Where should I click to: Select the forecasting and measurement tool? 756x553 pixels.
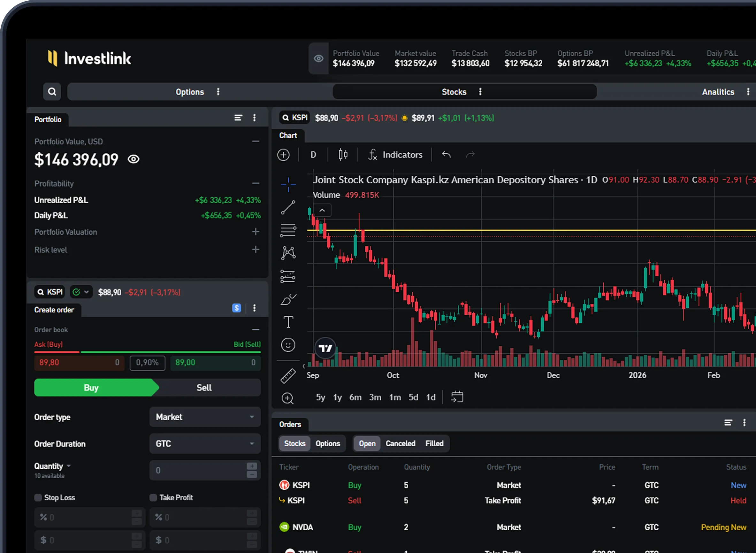[288, 277]
